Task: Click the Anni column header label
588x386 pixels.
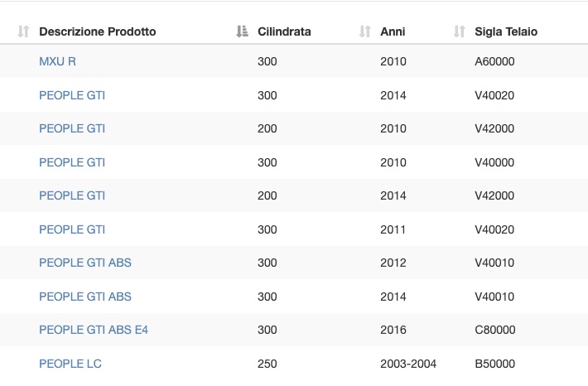Action: 393,31
